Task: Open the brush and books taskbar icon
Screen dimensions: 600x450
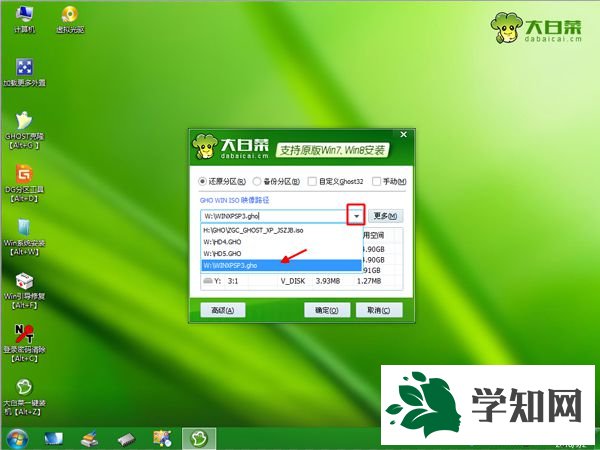Action: point(91,439)
